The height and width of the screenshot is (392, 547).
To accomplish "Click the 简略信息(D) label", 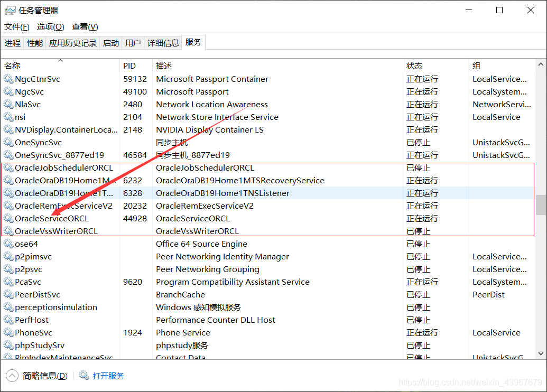I will click(45, 376).
